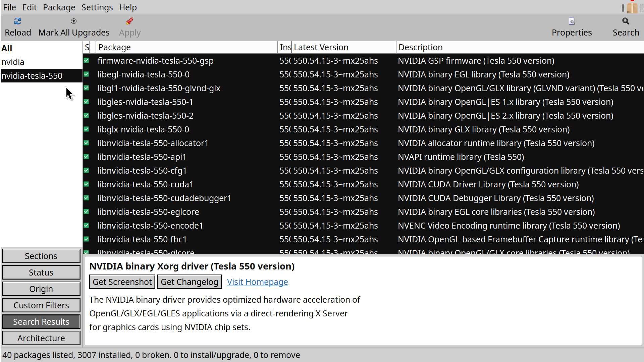Click the Get Changelog button

coord(190,282)
